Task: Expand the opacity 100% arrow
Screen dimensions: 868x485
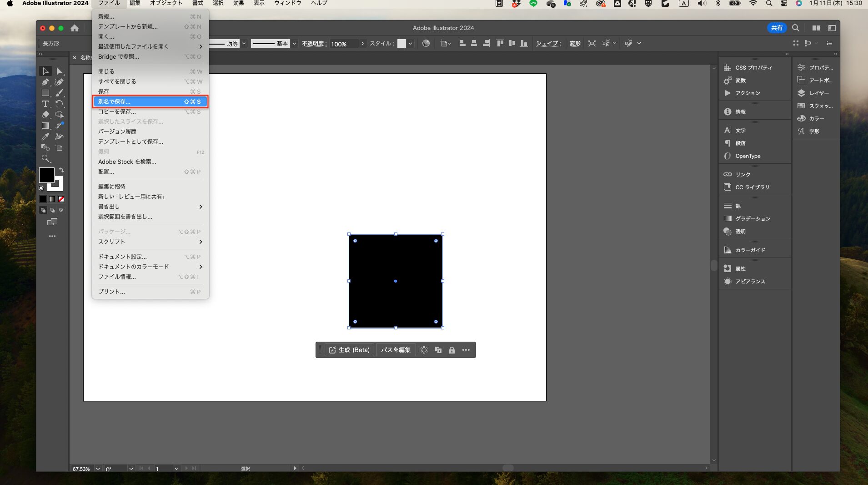Action: point(362,44)
